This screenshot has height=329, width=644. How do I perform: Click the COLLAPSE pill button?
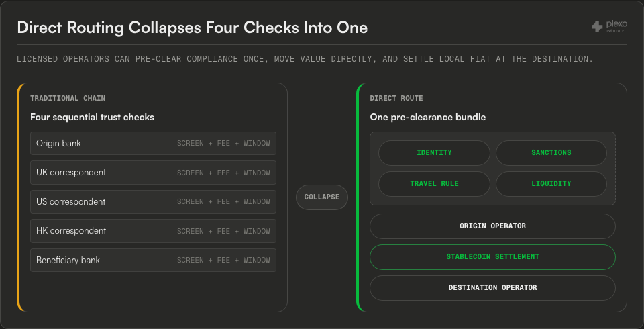322,197
